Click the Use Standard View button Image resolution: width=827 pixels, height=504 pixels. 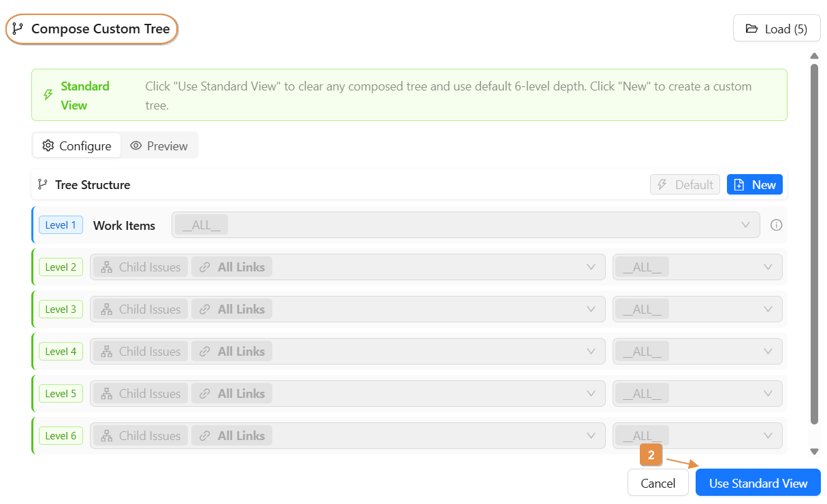pos(758,483)
